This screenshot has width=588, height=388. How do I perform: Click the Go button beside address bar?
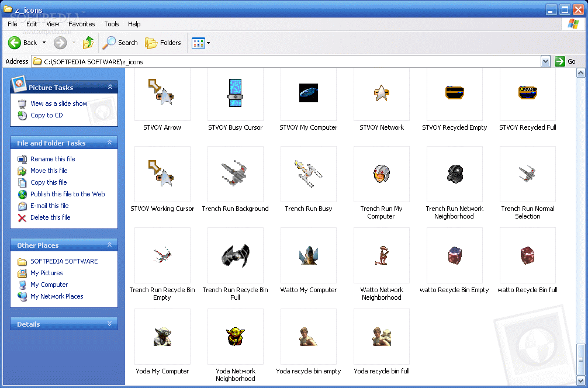tap(565, 61)
